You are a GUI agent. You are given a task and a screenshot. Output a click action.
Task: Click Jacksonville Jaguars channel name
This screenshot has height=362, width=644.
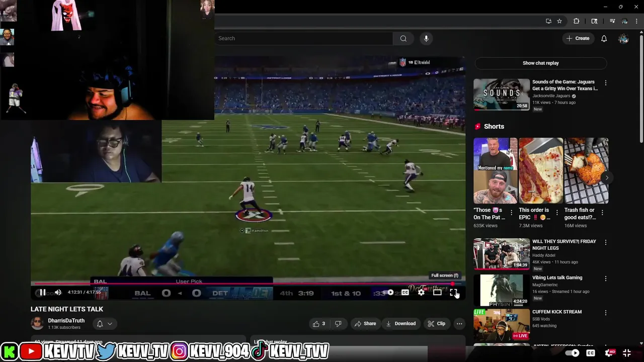tap(551, 96)
